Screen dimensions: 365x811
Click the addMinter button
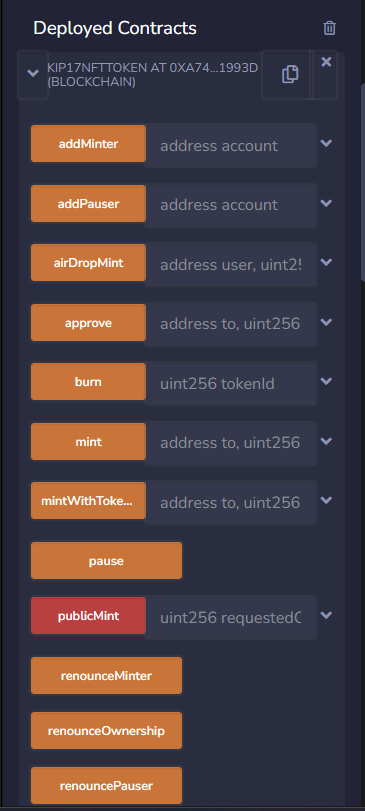tap(88, 144)
